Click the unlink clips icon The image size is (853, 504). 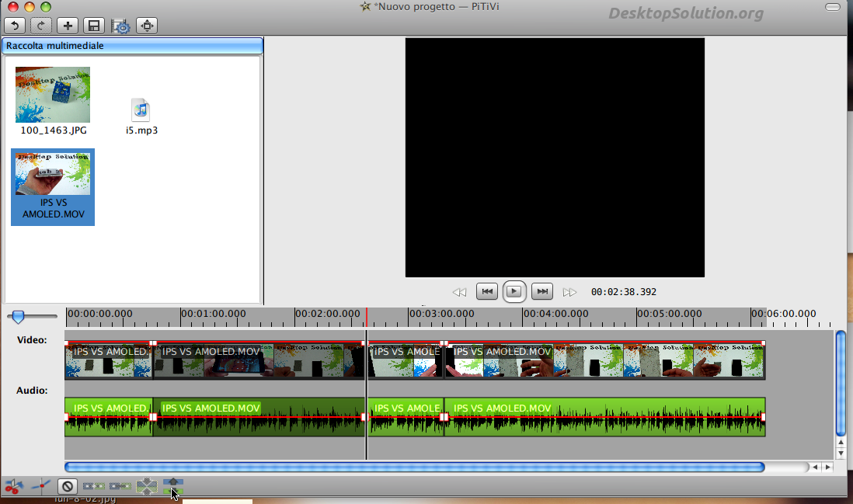[x=93, y=487]
